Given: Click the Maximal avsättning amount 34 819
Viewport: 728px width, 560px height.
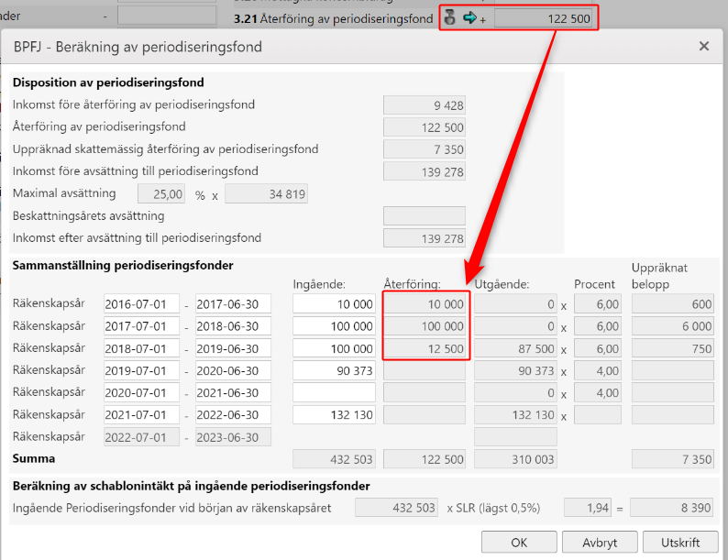Looking at the screenshot, I should pos(266,194).
